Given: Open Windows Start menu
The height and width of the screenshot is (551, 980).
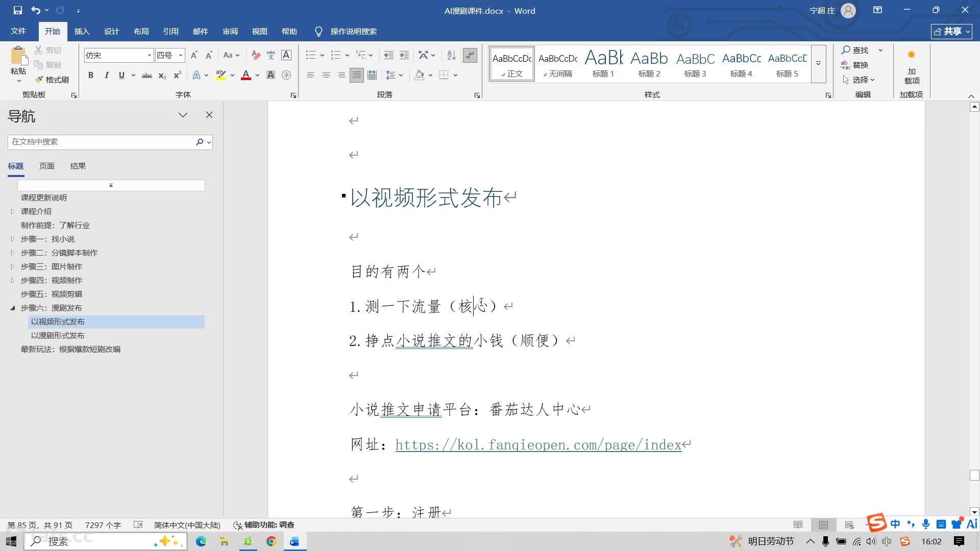Looking at the screenshot, I should [11, 541].
